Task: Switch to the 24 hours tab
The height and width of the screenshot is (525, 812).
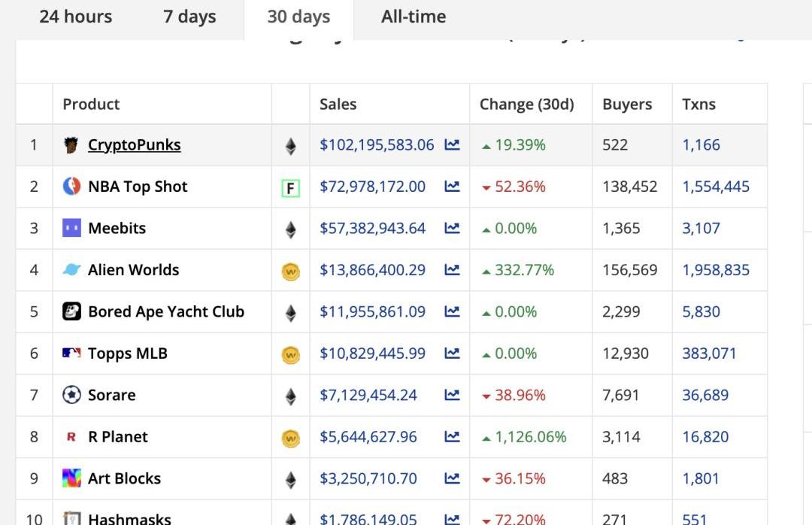Action: [x=76, y=17]
